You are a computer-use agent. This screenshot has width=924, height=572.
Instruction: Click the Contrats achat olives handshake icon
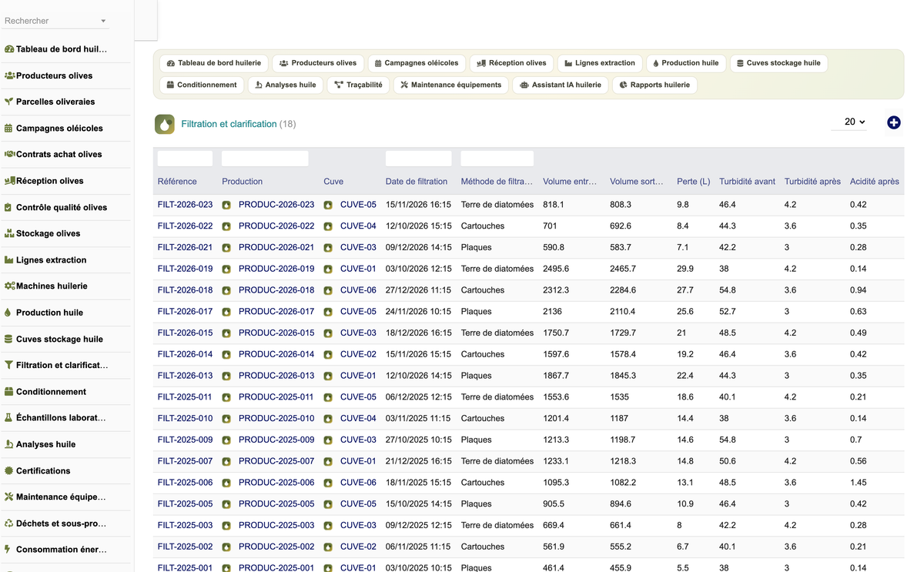(x=9, y=155)
